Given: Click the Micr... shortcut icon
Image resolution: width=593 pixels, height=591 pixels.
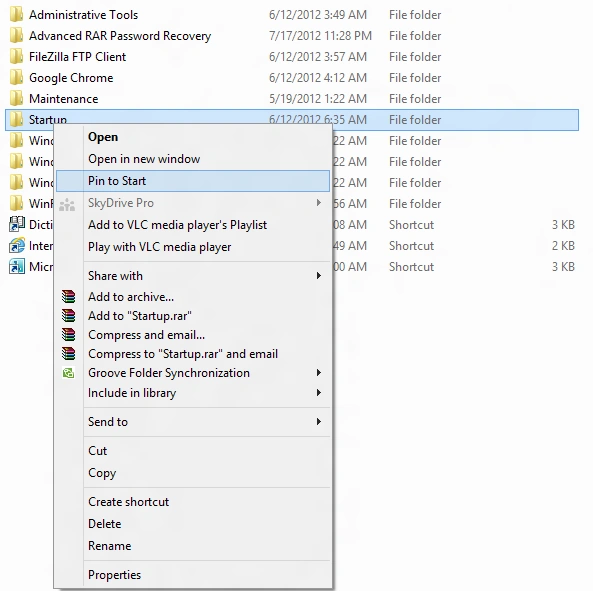Looking at the screenshot, I should tap(17, 267).
